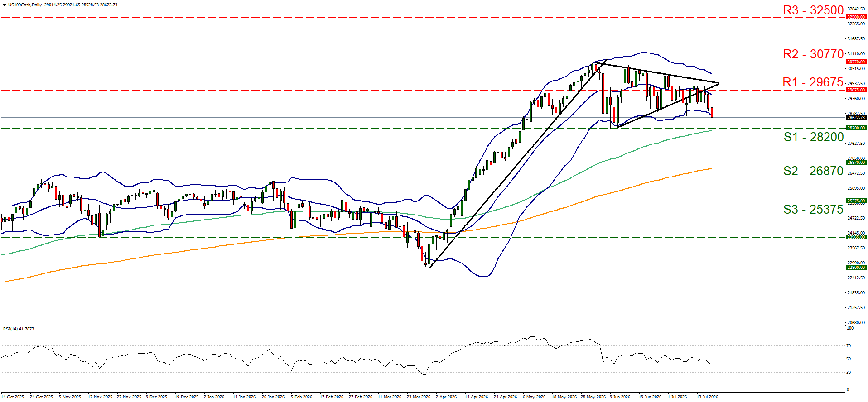Click the green 22800.00 price axis tag
868x402 pixels.
click(x=856, y=268)
